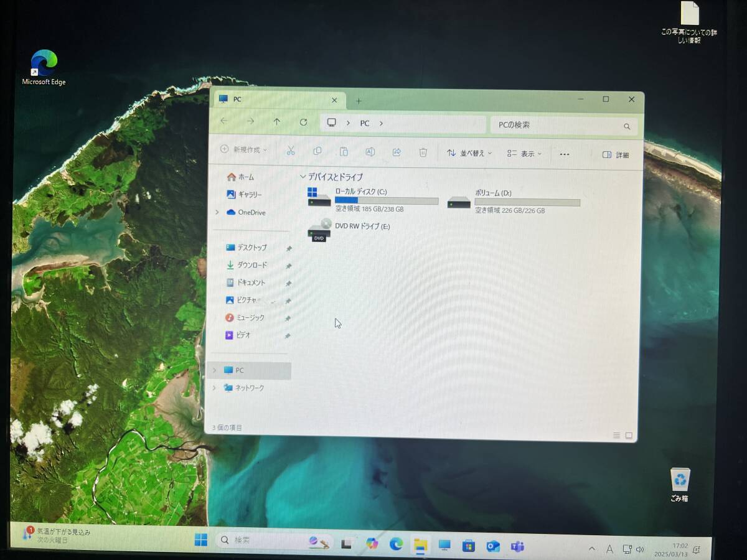
Task: Click chevron after PC in address bar
Action: (x=381, y=123)
